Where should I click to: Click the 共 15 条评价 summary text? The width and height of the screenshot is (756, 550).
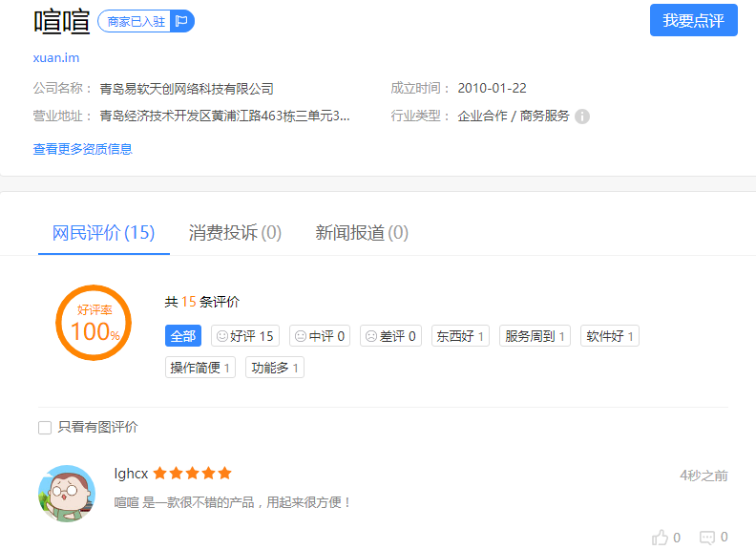pos(202,302)
